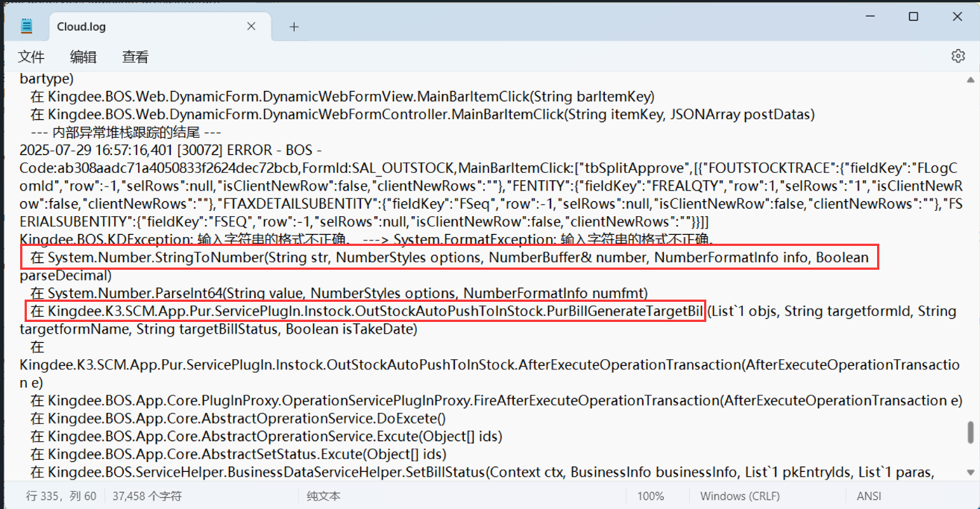Click the vertical scrollbar thumb
980x509 pixels.
click(970, 432)
